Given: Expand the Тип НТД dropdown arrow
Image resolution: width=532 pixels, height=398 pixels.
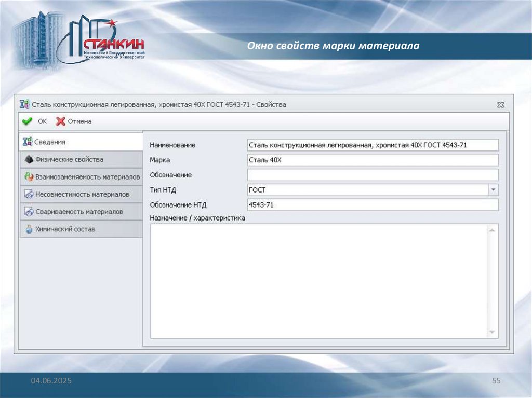Looking at the screenshot, I should 493,190.
